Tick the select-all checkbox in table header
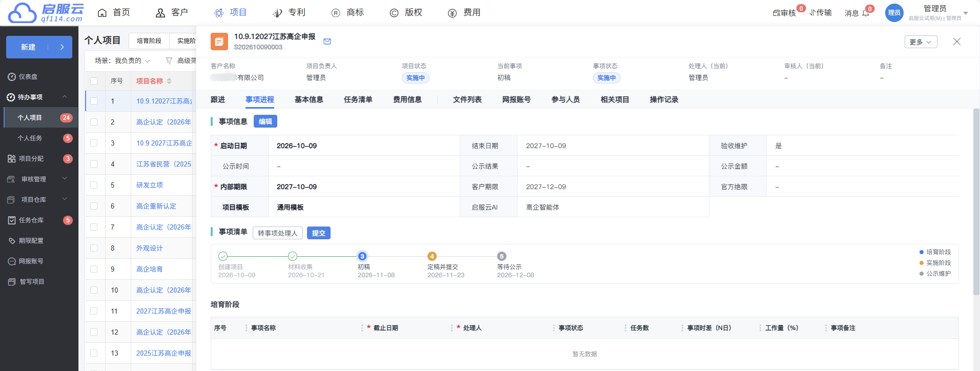The width and height of the screenshot is (980, 371). coord(94,81)
